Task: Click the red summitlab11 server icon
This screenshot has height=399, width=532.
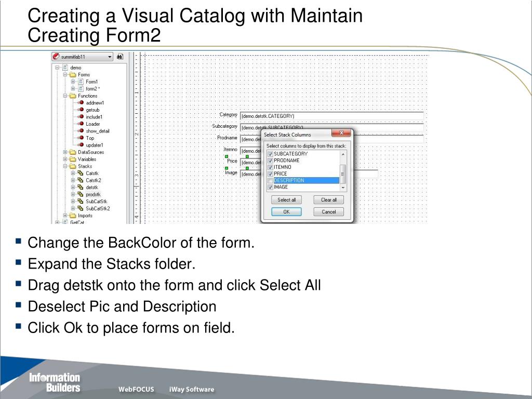Action: 56,57
